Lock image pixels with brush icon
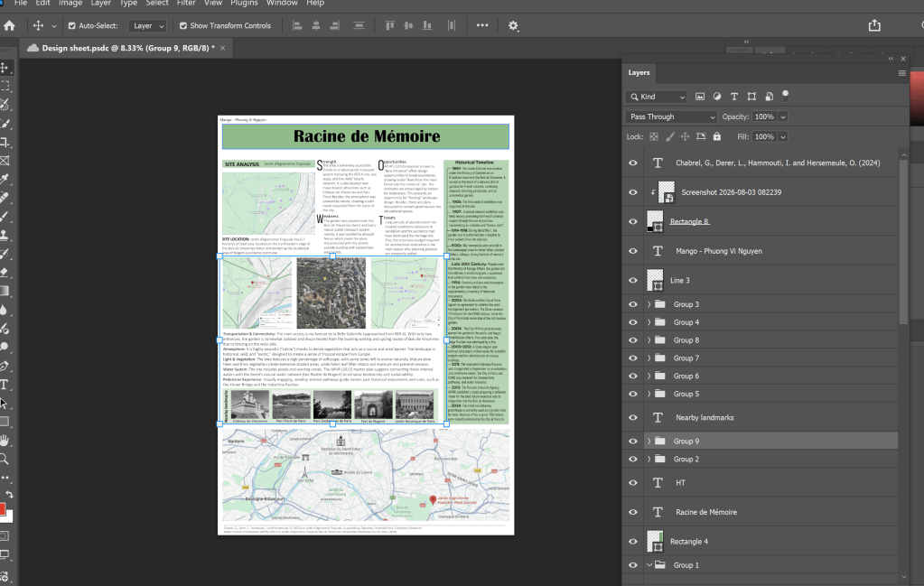 coord(670,136)
